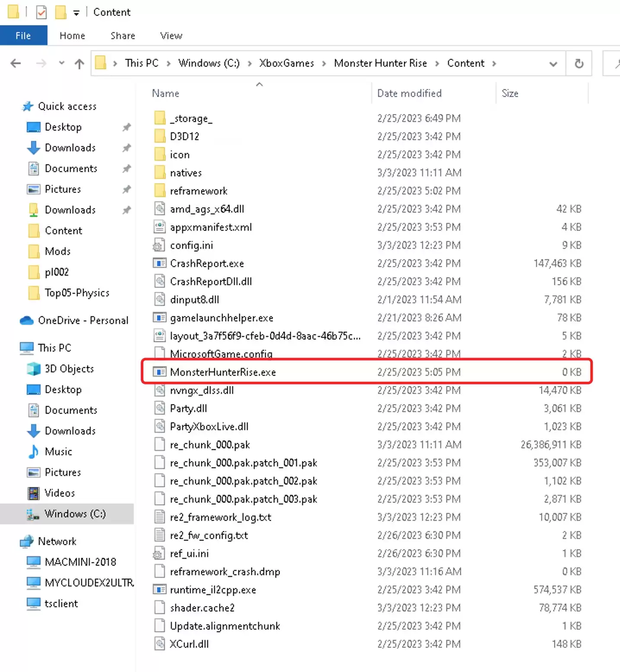Unpin Pictures from Quick access
The width and height of the screenshot is (620, 672).
(x=127, y=189)
